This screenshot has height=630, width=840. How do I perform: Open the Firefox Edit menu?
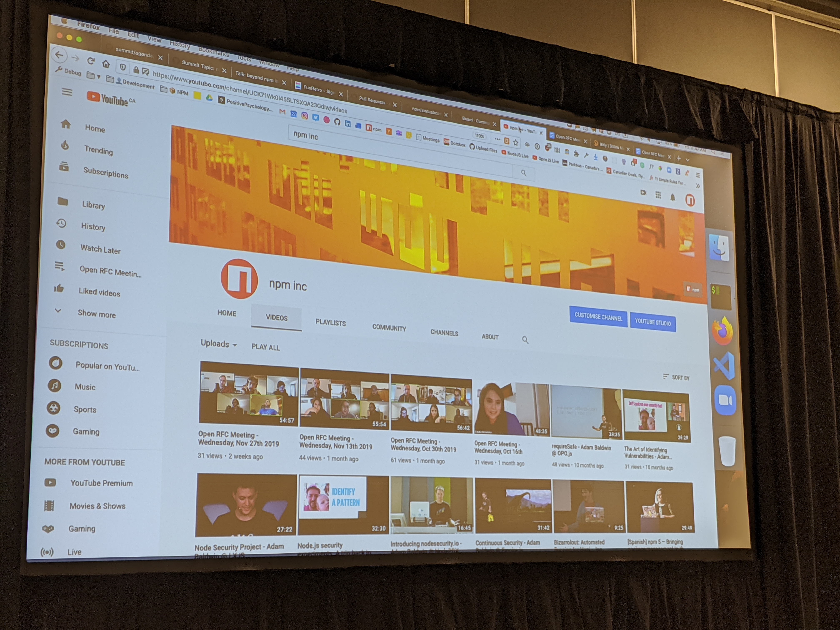click(133, 35)
